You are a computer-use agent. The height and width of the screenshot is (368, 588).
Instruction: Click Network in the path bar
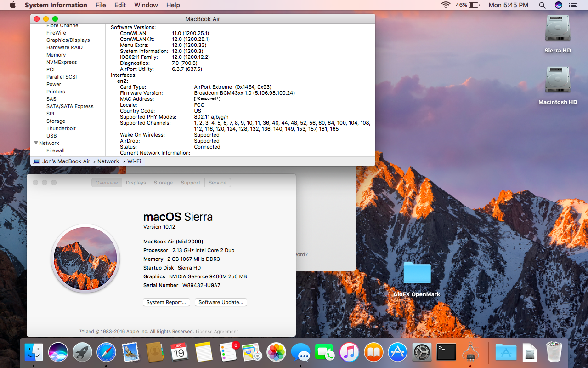108,161
